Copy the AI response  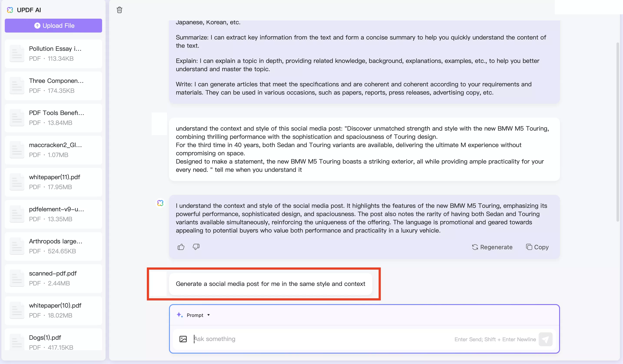click(x=537, y=247)
